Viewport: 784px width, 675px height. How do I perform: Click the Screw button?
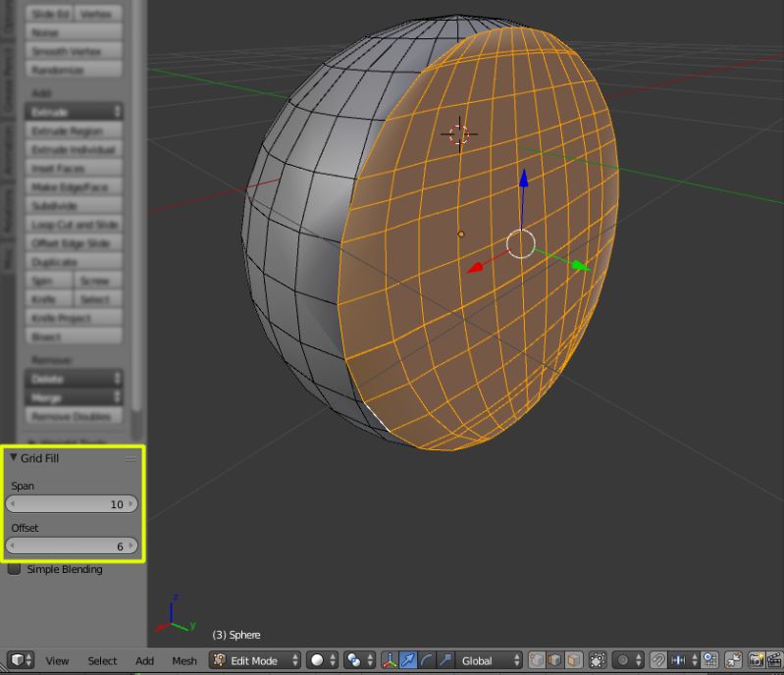[98, 281]
